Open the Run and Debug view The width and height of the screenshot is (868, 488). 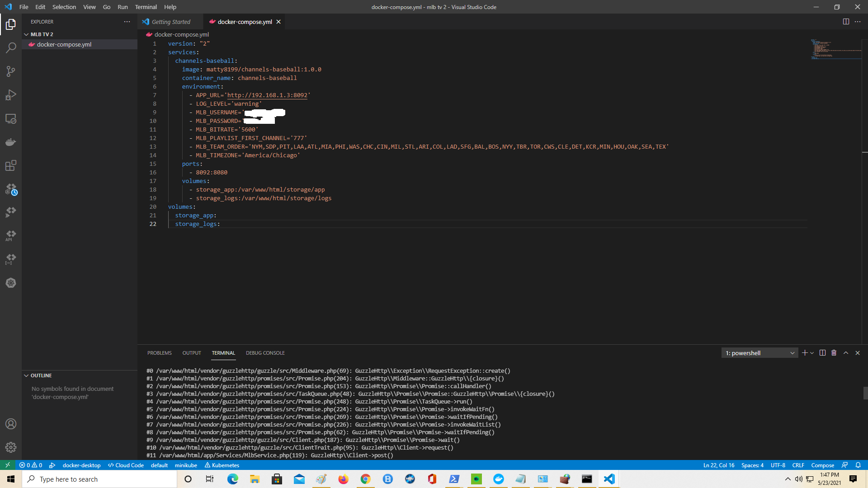click(11, 95)
